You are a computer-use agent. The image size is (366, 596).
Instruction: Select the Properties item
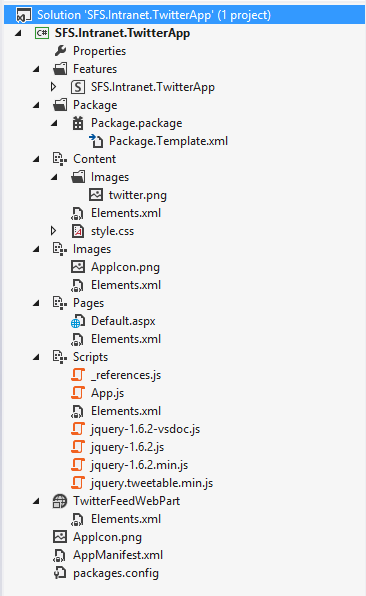pyautogui.click(x=100, y=51)
